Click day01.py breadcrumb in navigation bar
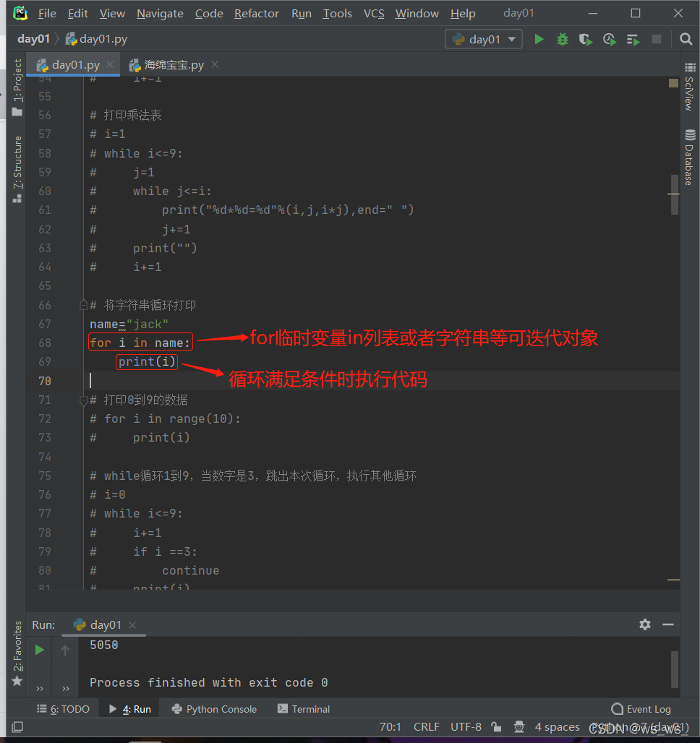 96,39
